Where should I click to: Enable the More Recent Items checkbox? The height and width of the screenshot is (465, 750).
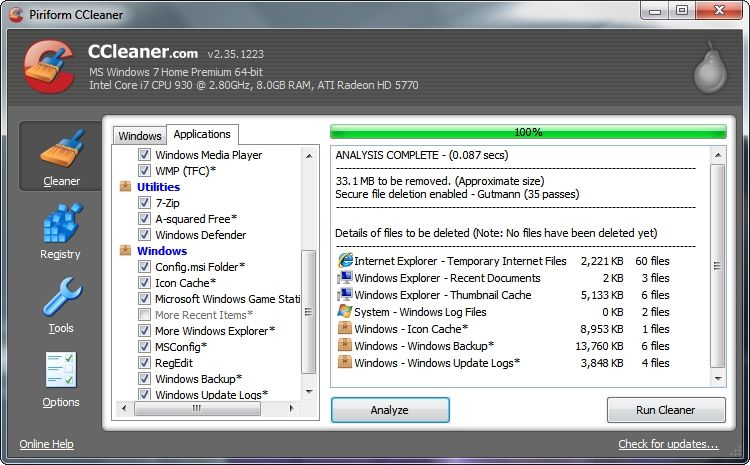pyautogui.click(x=144, y=315)
